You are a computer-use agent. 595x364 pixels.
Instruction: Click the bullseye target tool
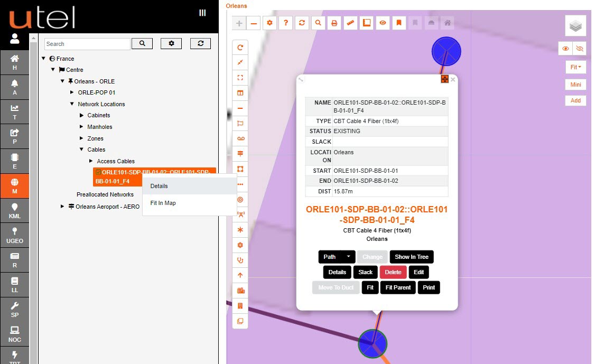240,200
